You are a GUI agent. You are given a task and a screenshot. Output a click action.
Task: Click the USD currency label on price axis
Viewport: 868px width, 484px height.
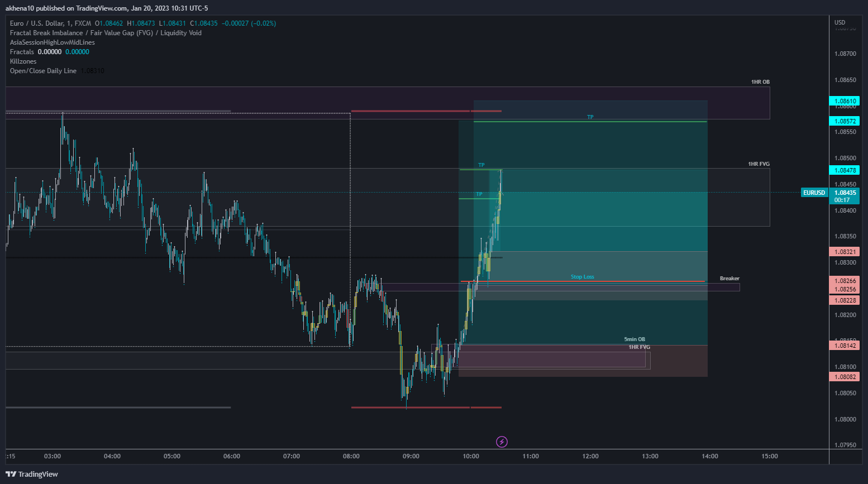(x=840, y=22)
